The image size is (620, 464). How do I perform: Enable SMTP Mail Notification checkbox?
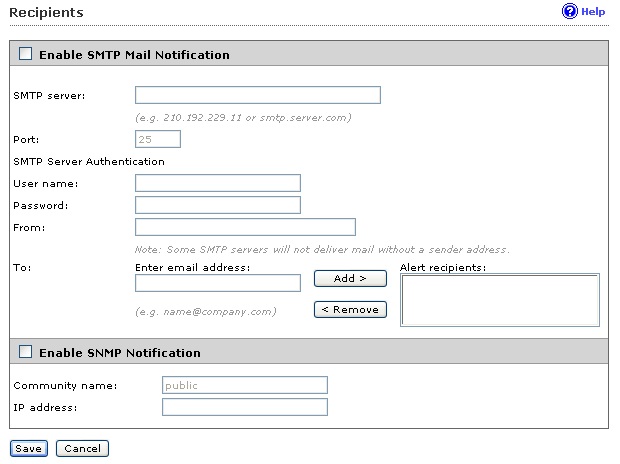(x=26, y=54)
